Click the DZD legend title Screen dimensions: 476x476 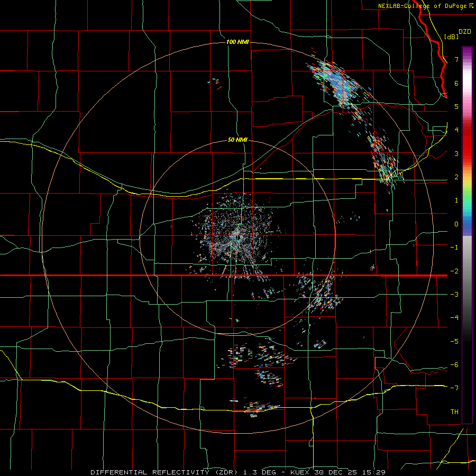465,32
